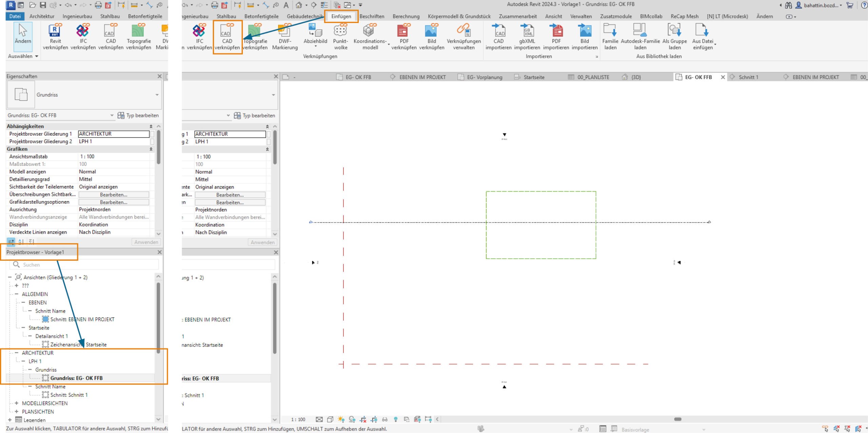The image size is (868, 433).
Task: Collapse the ALLGEMEIN tree node
Action: pyautogui.click(x=16, y=294)
